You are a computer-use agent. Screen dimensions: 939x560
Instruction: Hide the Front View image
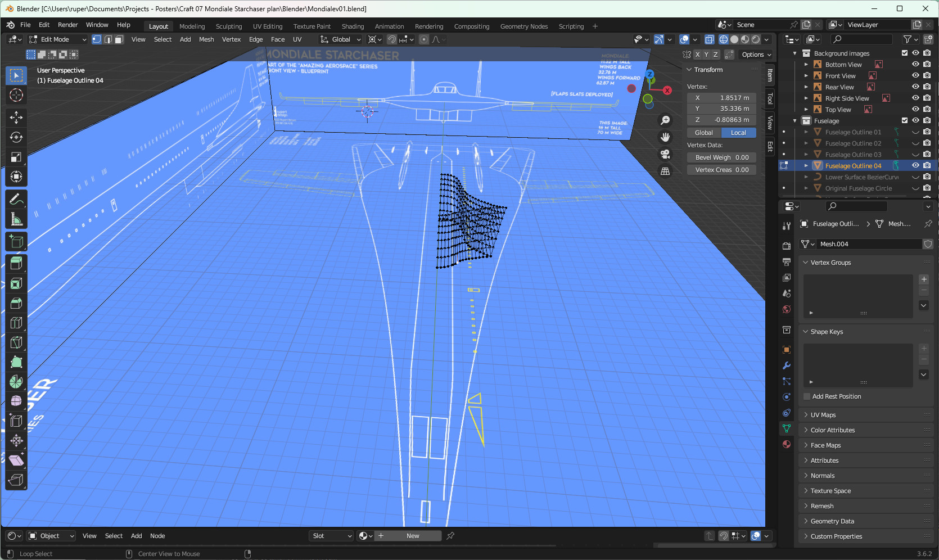tap(915, 75)
